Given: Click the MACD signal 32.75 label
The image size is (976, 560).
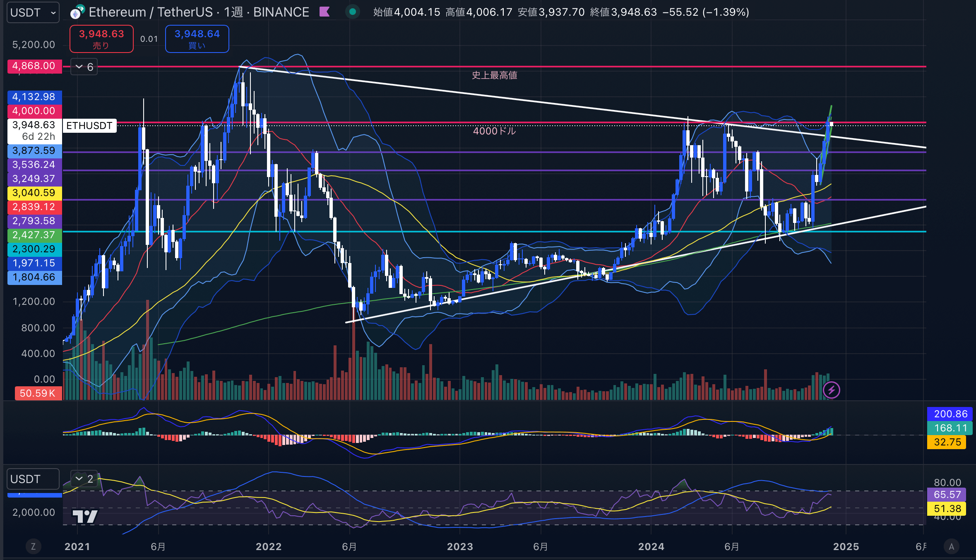Looking at the screenshot, I should click(x=947, y=442).
